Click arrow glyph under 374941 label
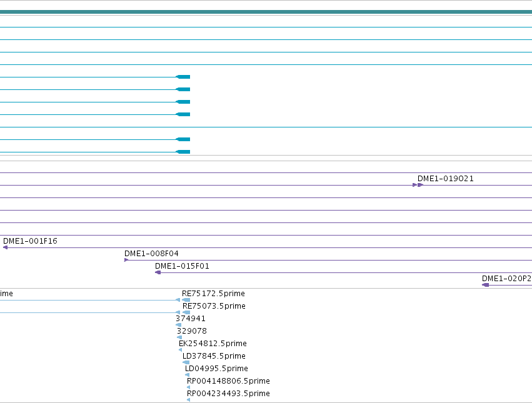 [178, 325]
